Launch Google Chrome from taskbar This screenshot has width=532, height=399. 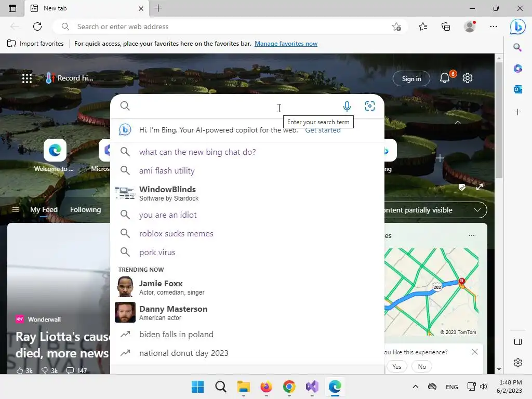(289, 387)
